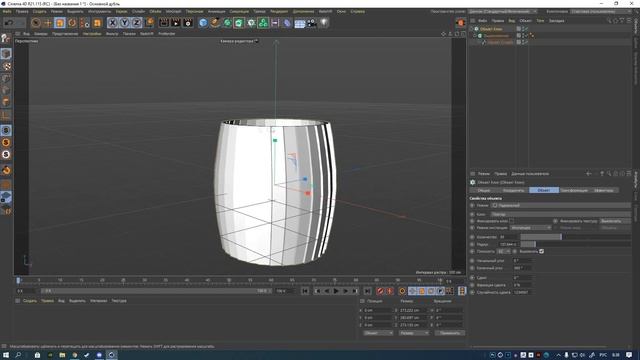Click the Enable Axis icon in left sidebar
Viewport: 640px width, 360px height.
[x=6, y=116]
